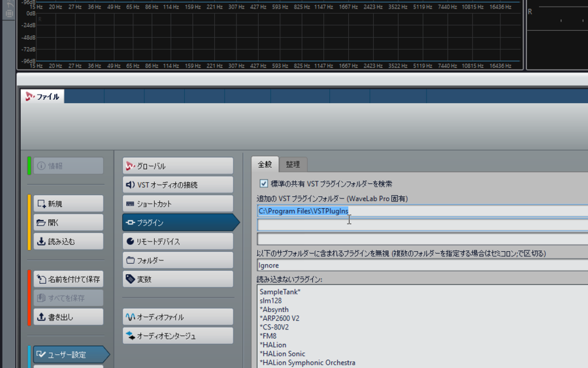588x368 pixels.
Task: Open 変数 settings
Action: pyautogui.click(x=178, y=279)
